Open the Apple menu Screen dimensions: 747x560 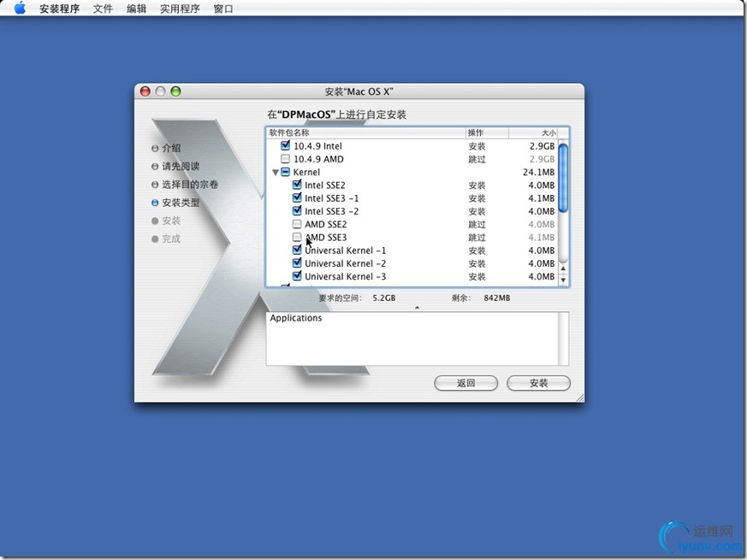pos(20,8)
